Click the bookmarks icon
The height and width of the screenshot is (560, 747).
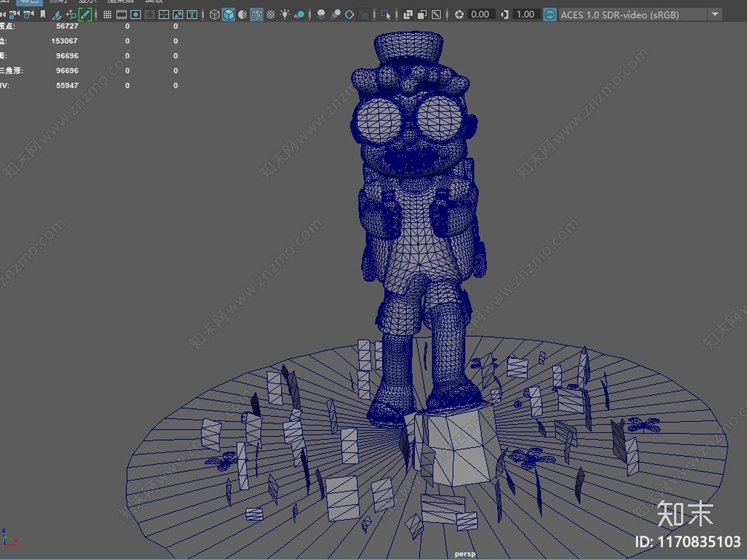(43, 14)
